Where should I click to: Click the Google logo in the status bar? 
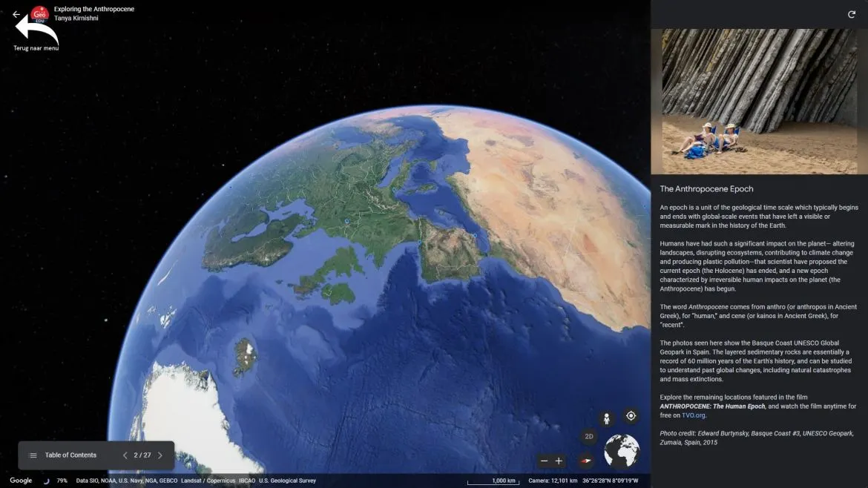point(21,481)
